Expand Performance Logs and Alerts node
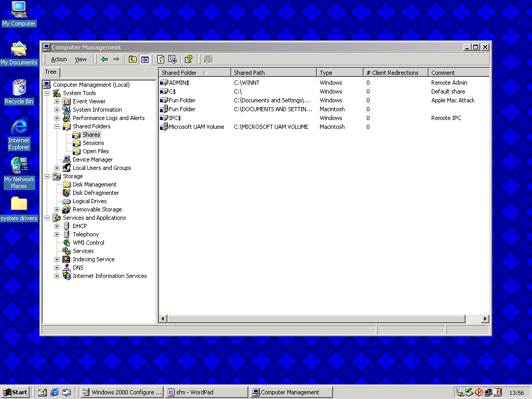 point(57,118)
